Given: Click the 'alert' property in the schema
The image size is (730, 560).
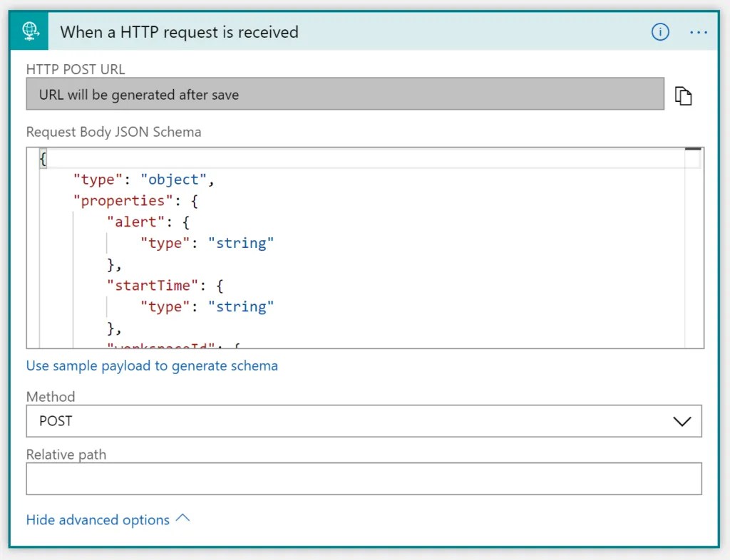Looking at the screenshot, I should [130, 222].
